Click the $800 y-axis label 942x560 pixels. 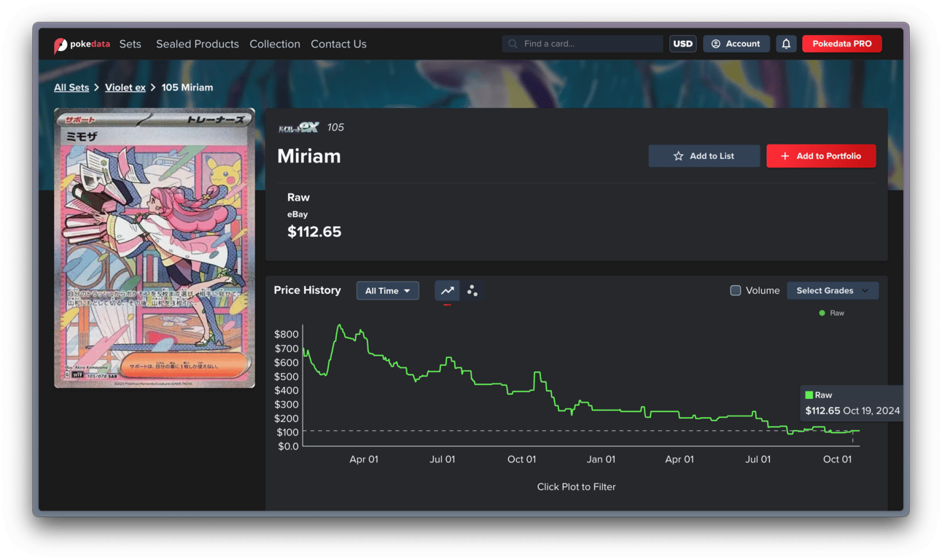[287, 334]
